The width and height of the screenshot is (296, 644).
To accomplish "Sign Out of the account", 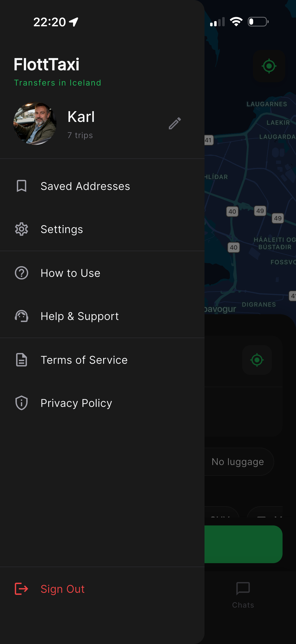I will 102,589.
